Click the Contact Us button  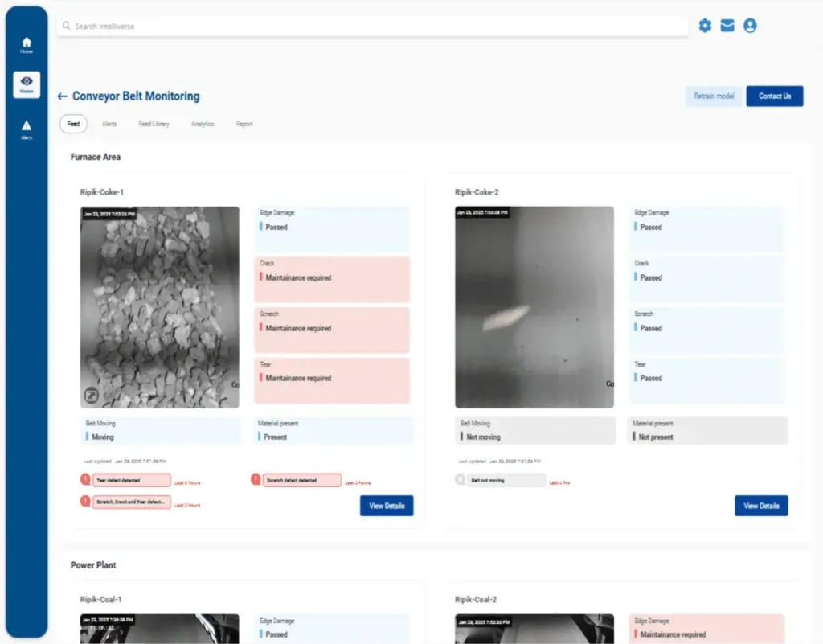click(775, 96)
